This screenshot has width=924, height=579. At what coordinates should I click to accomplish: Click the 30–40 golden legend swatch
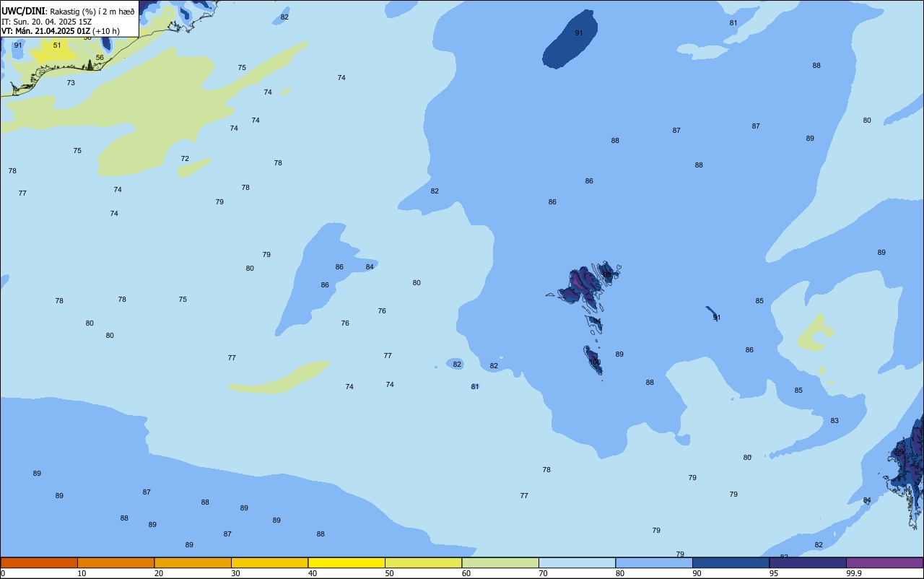pyautogui.click(x=269, y=562)
